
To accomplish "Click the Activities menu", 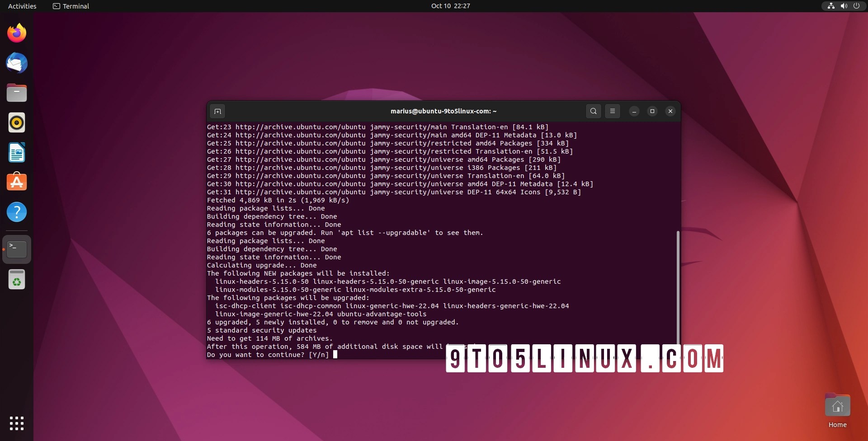I will (22, 6).
